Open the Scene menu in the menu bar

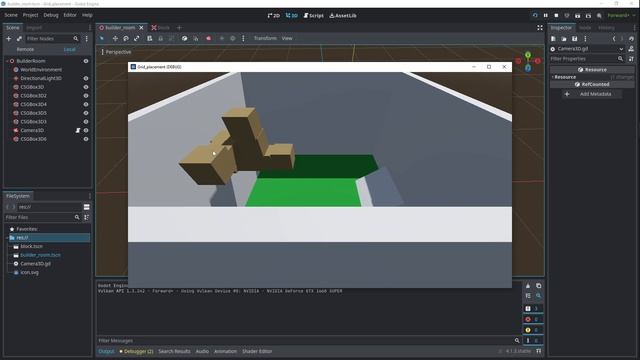coord(11,15)
